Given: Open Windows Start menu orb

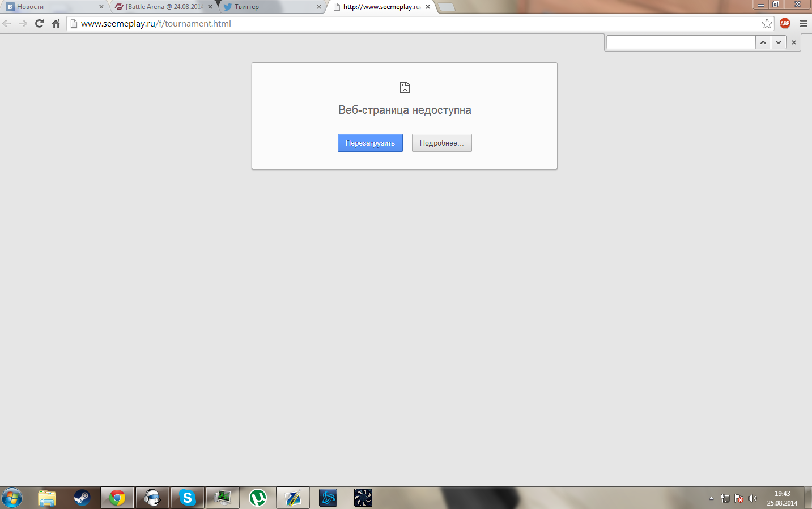Looking at the screenshot, I should [11, 498].
